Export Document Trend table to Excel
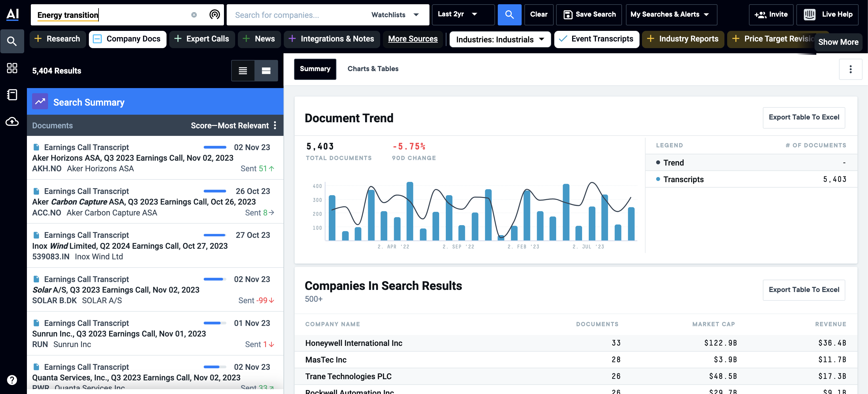Image resolution: width=868 pixels, height=394 pixels. click(804, 117)
